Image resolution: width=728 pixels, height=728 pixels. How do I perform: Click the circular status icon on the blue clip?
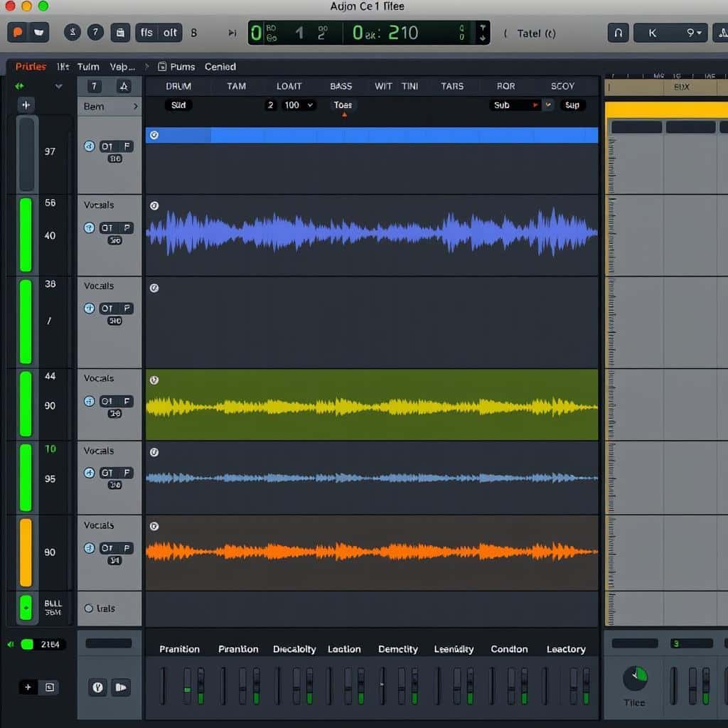pos(154,135)
